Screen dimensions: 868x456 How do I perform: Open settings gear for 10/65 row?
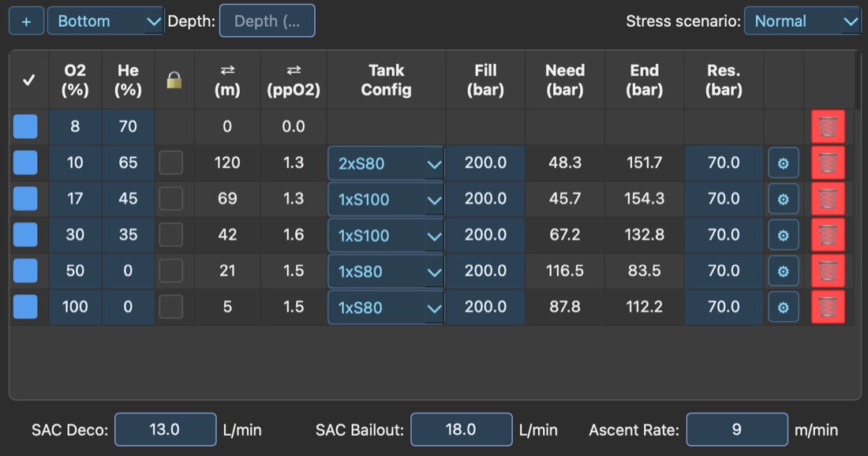[x=784, y=163]
